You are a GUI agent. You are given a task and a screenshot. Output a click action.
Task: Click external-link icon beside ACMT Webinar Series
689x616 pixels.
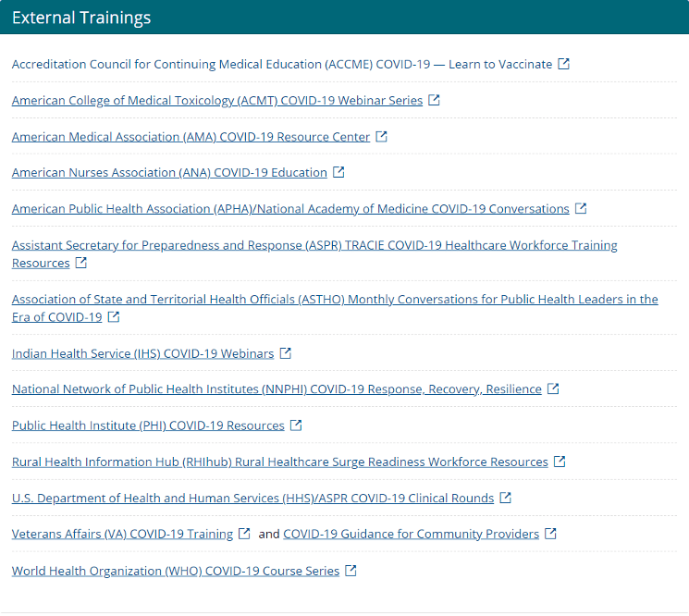tap(435, 100)
